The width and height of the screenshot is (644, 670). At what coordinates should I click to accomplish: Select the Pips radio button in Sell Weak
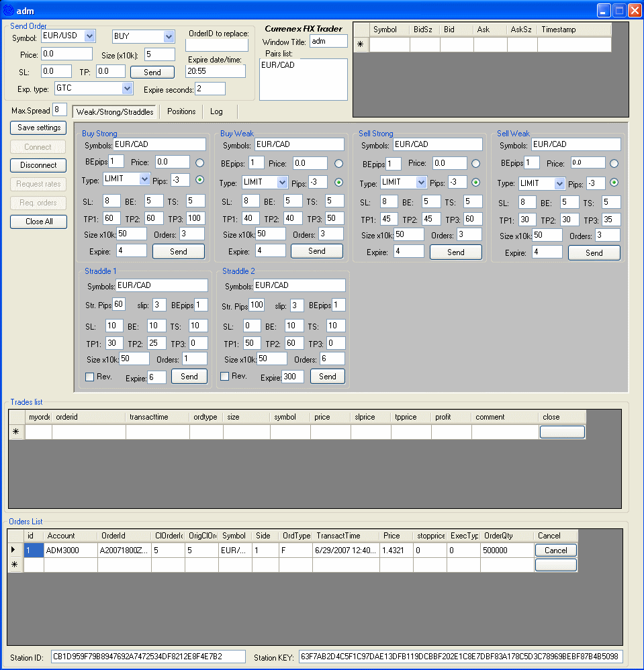point(614,183)
